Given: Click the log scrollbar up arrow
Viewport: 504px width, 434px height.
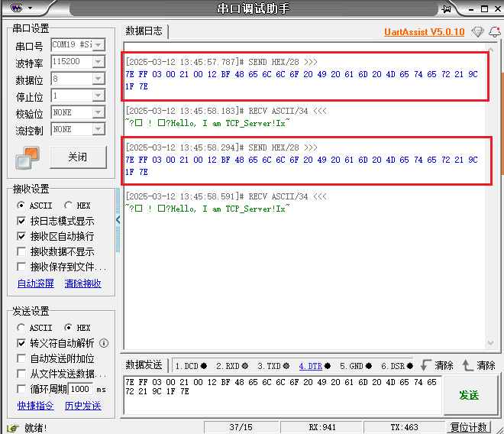Looking at the screenshot, I should 490,49.
